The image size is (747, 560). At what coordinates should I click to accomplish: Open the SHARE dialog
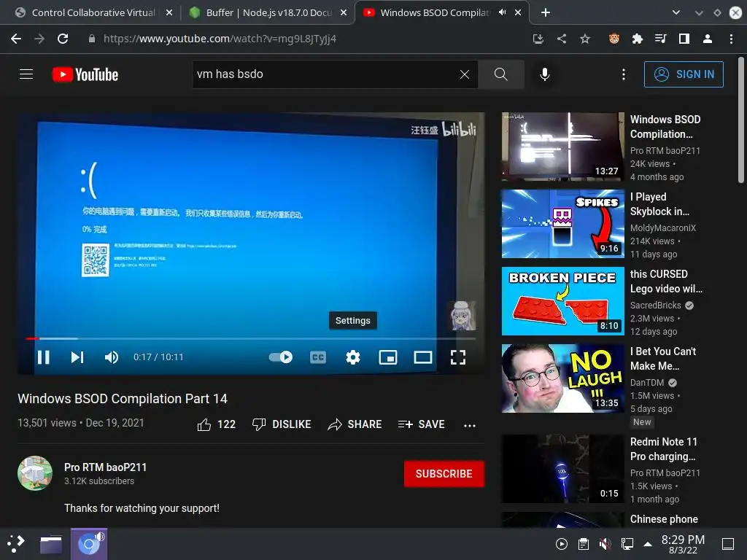(355, 424)
